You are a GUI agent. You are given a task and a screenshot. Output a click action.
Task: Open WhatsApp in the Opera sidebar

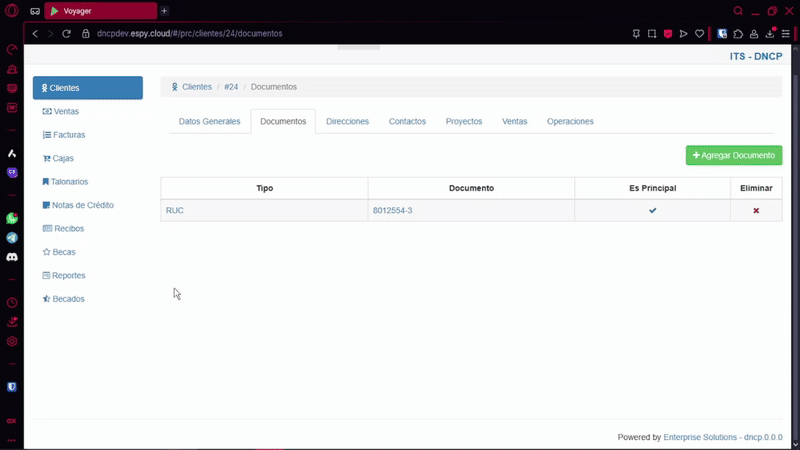[12, 218]
